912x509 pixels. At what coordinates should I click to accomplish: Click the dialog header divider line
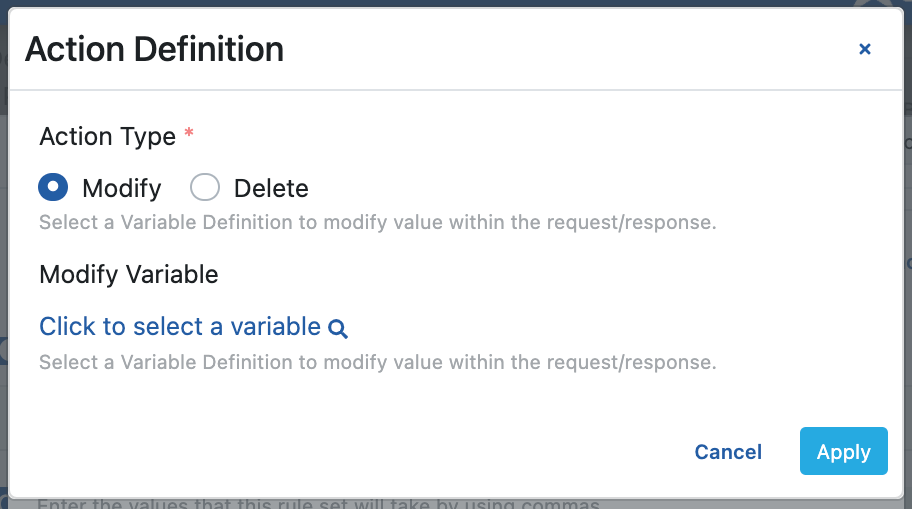(x=456, y=91)
